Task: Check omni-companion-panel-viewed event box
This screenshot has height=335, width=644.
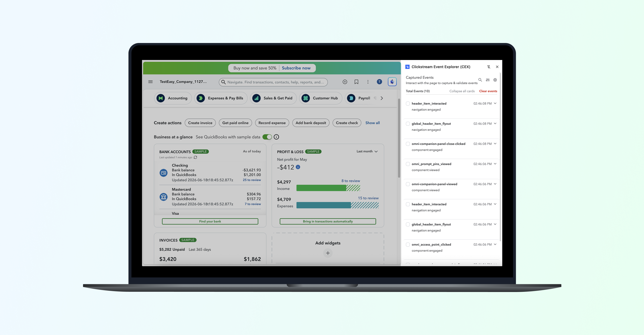Action: click(408, 184)
